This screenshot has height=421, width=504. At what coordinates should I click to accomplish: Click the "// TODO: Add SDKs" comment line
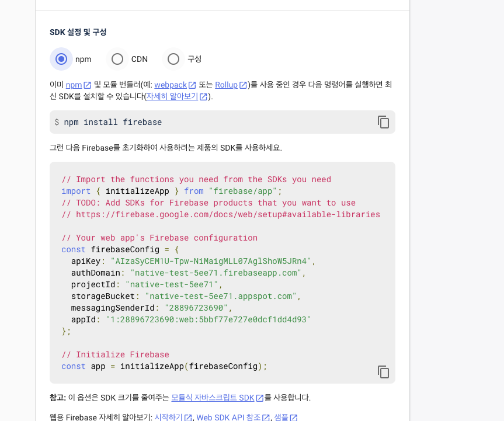pos(208,203)
